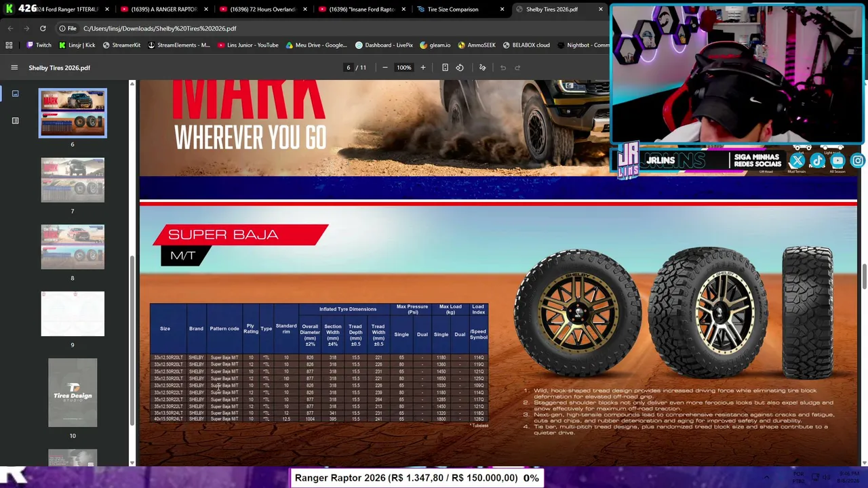The width and height of the screenshot is (868, 488).
Task: Zoom out of the PDF
Action: (x=385, y=67)
